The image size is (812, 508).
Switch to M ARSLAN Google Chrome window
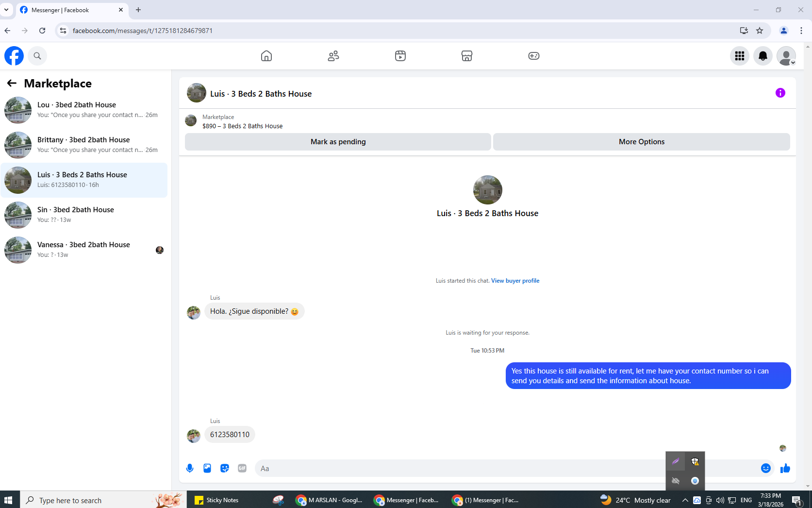click(330, 500)
